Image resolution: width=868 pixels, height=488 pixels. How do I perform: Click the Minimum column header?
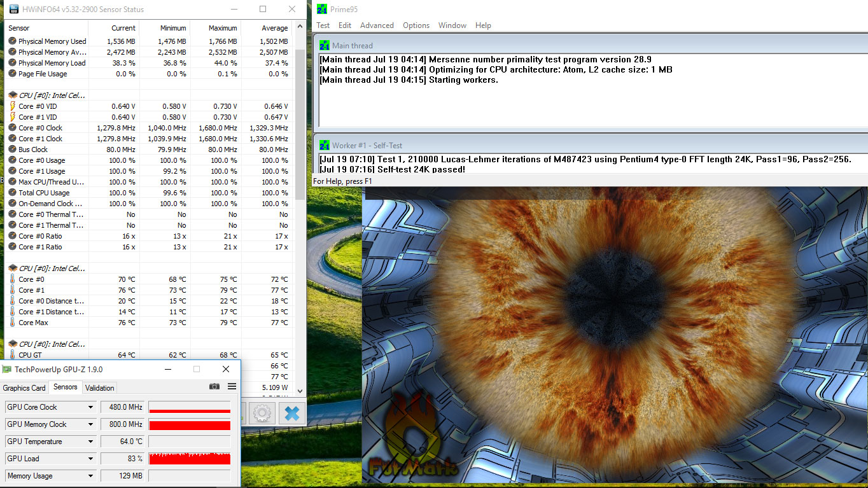(x=165, y=28)
